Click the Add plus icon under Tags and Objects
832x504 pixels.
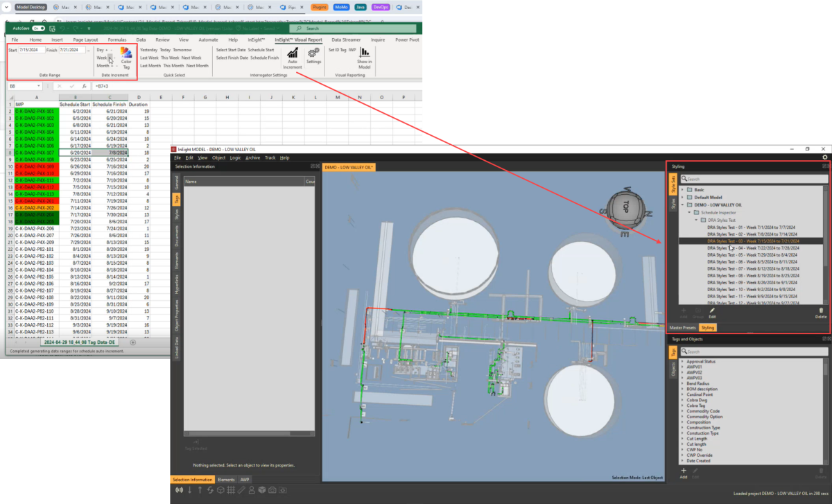click(x=684, y=471)
